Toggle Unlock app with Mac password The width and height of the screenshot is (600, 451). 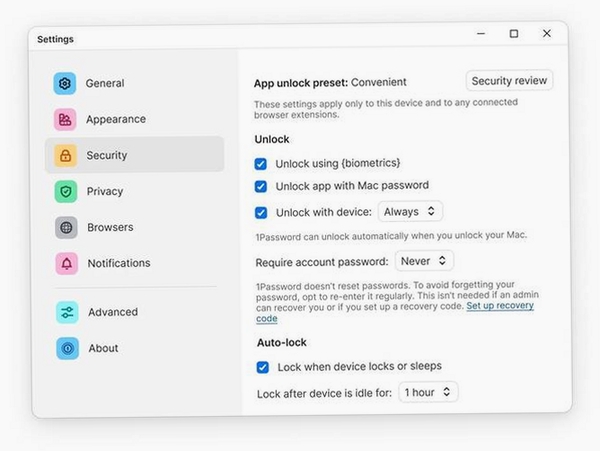(261, 186)
